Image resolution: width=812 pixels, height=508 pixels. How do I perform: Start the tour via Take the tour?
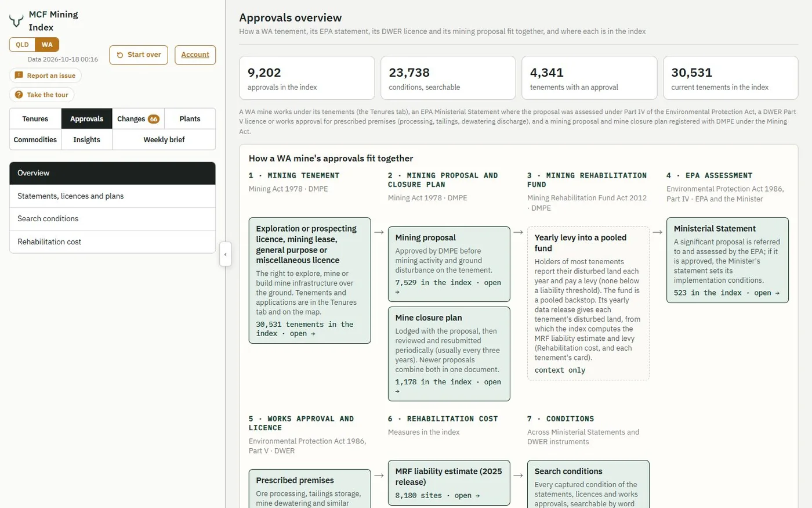[42, 95]
